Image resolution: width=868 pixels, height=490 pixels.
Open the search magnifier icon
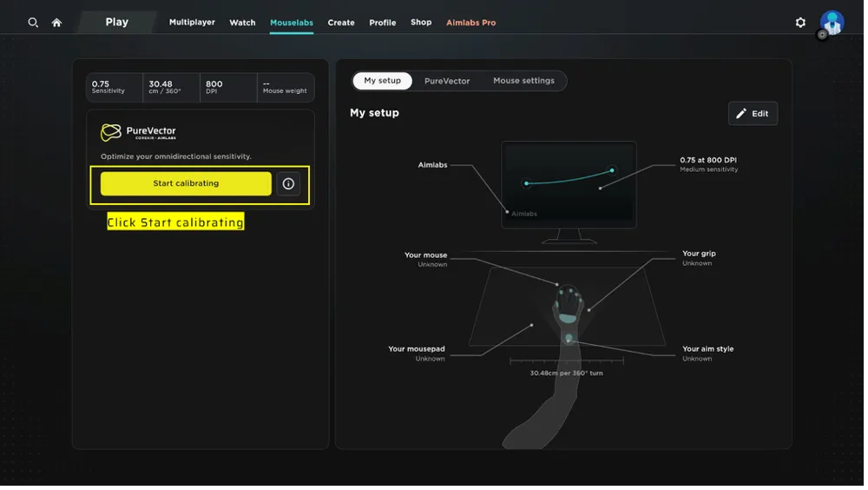(x=33, y=23)
